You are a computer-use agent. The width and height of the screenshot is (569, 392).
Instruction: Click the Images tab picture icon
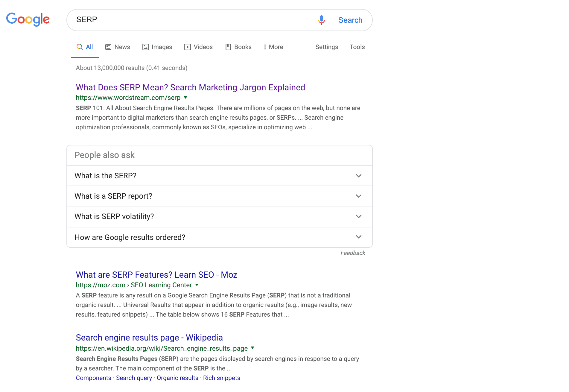pos(145,47)
